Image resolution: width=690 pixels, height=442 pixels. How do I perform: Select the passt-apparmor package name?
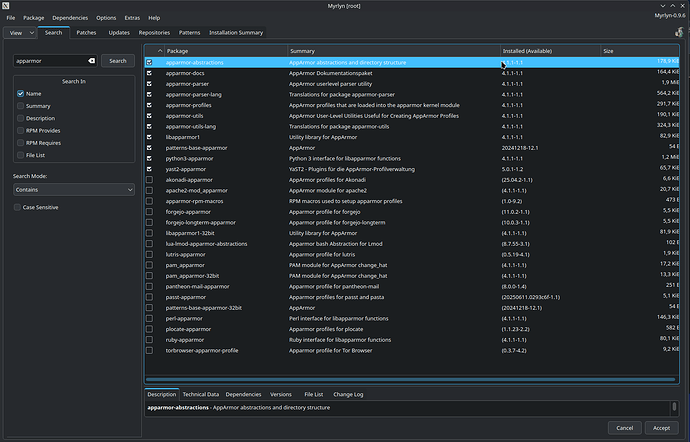pos(186,297)
